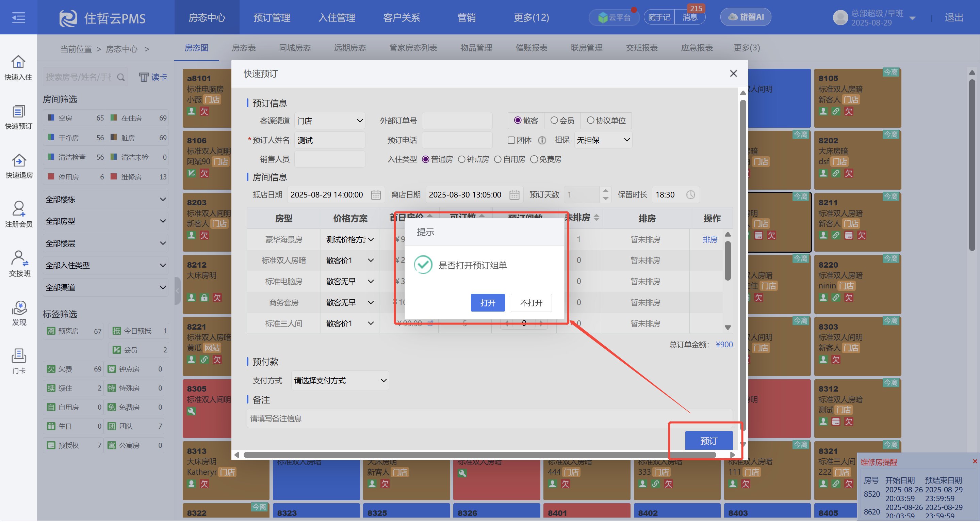Click the blue 预订 submit button
The image size is (980, 522).
point(709,441)
